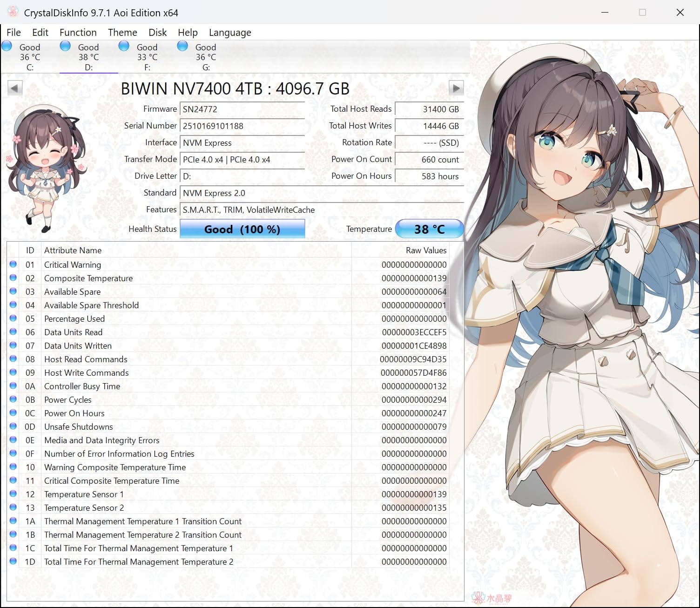The width and height of the screenshot is (700, 608).
Task: Go to previous disk with left arrow
Action: (x=15, y=88)
